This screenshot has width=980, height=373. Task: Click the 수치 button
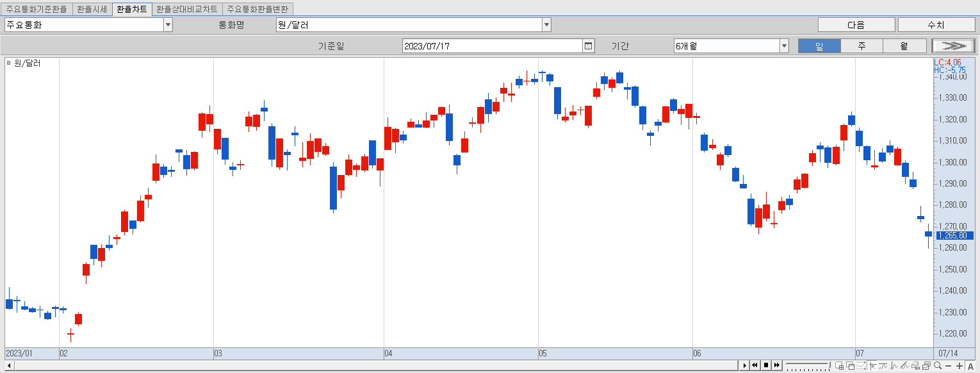tap(936, 25)
